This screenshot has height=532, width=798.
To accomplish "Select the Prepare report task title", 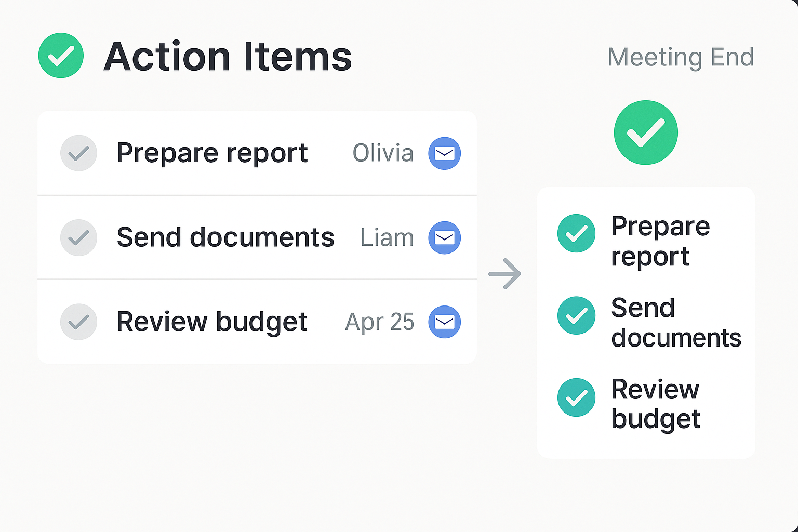I will (212, 153).
